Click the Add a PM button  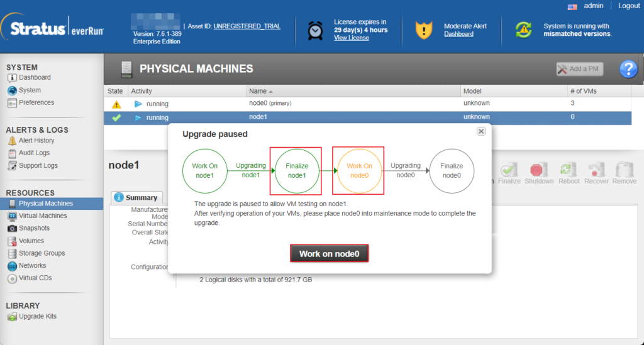click(579, 69)
